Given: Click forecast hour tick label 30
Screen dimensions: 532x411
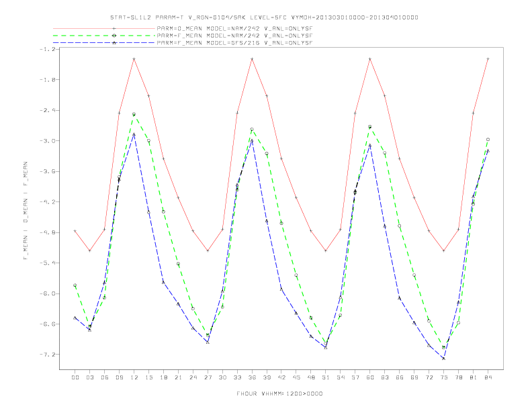Looking at the screenshot, I should tap(222, 377).
